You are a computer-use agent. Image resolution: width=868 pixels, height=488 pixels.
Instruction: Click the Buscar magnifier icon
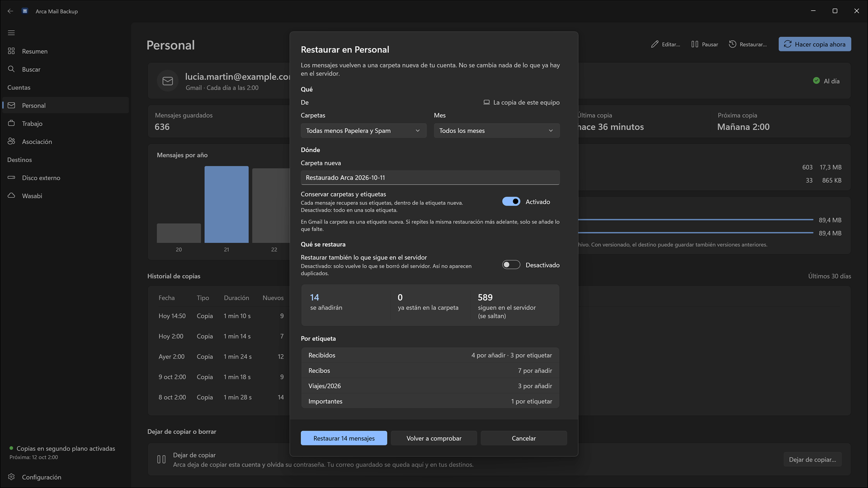click(11, 69)
